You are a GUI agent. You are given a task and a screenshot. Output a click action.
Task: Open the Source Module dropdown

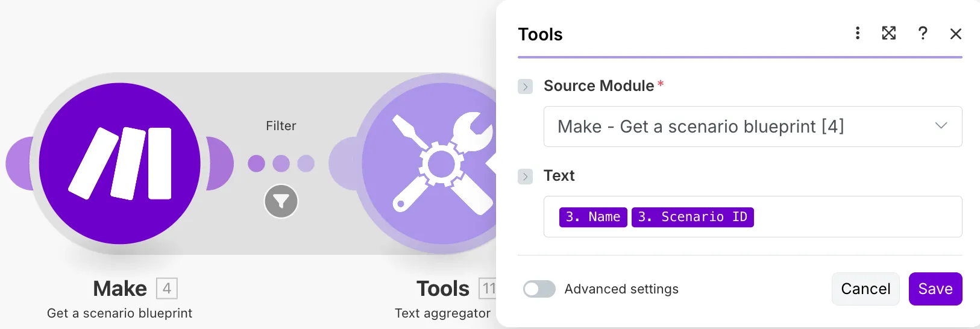753,127
